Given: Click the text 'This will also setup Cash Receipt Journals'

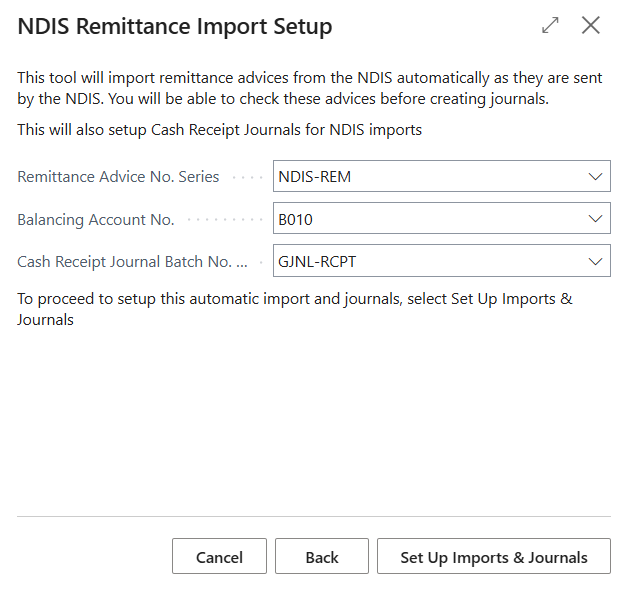Looking at the screenshot, I should (x=220, y=130).
